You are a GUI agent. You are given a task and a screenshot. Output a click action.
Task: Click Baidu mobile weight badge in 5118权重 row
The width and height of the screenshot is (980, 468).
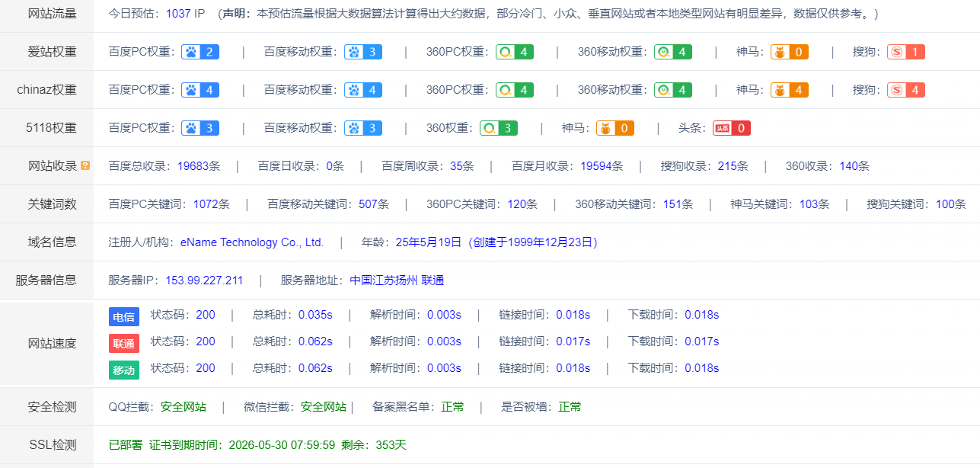click(x=363, y=128)
